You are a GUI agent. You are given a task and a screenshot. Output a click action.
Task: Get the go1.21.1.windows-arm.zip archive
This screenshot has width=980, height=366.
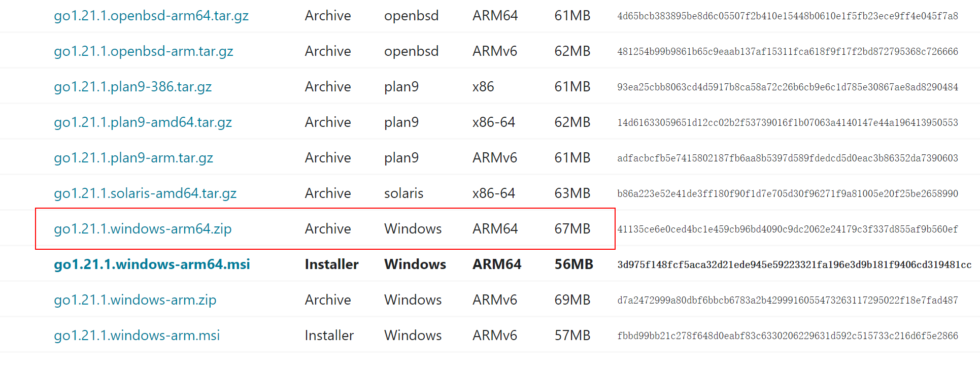(x=135, y=300)
